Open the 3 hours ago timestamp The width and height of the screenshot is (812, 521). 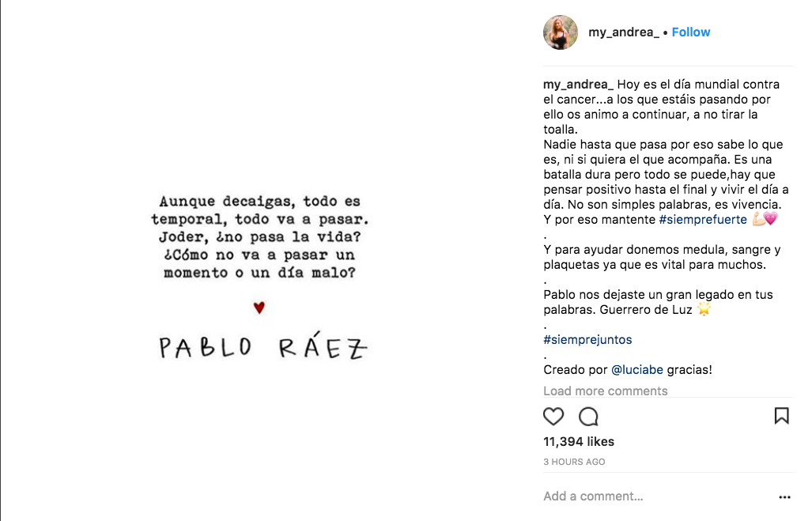[x=574, y=462]
